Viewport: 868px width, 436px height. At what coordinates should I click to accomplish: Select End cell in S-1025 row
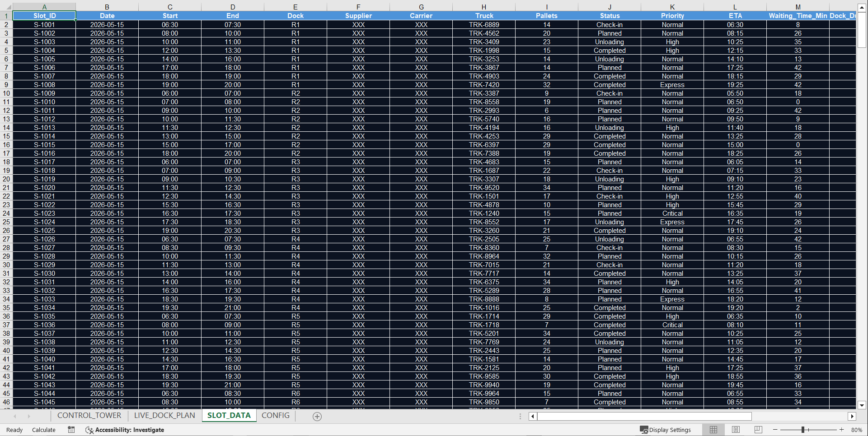tap(233, 231)
